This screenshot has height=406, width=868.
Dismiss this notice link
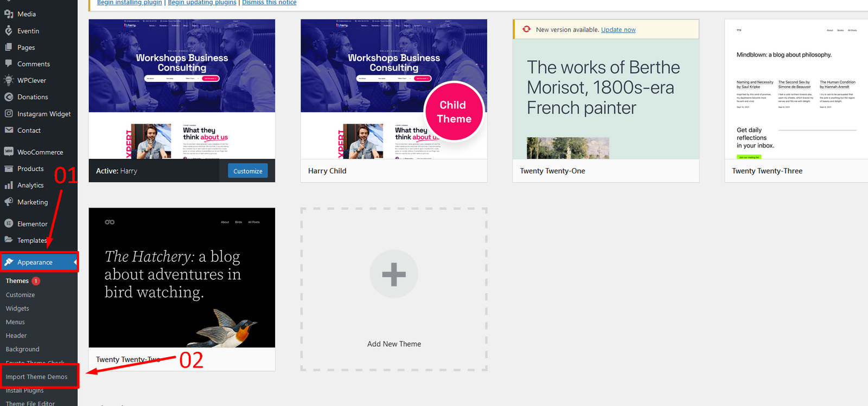[x=269, y=3]
